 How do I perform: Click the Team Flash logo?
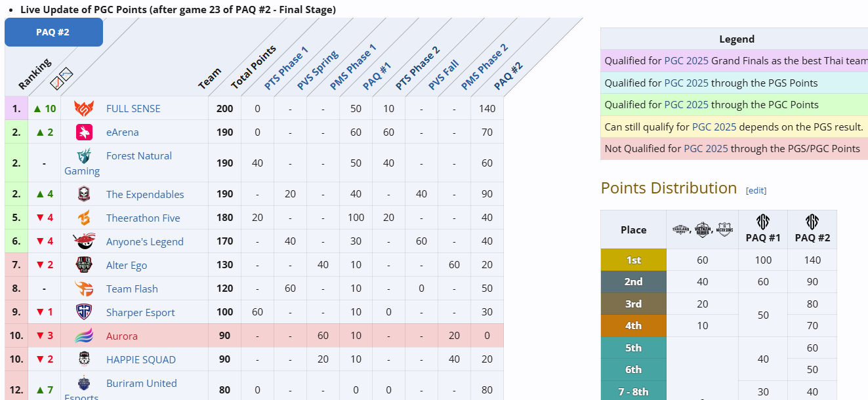pyautogui.click(x=84, y=289)
